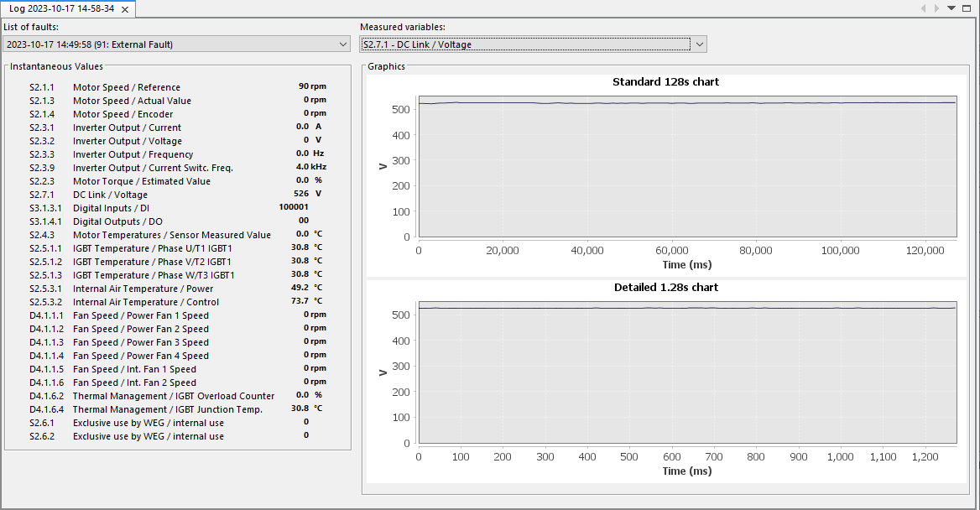Click the scroll tabs right arrow

tap(937, 8)
